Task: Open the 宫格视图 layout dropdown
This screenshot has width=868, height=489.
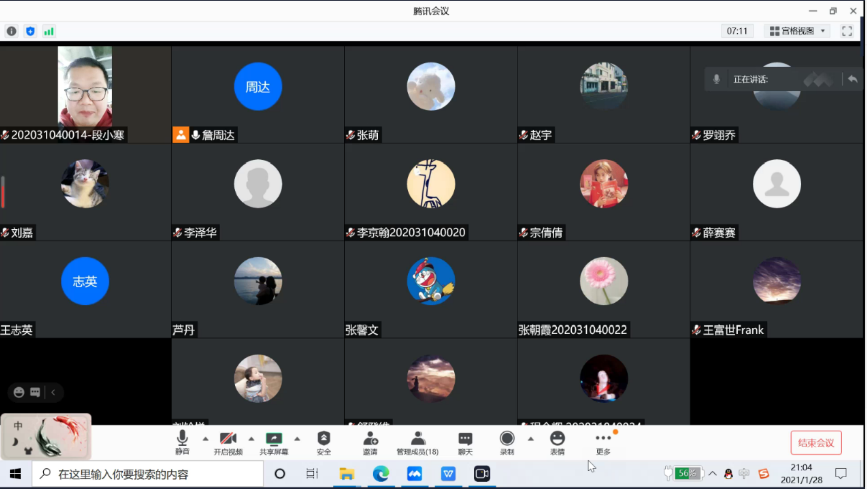Action: [x=797, y=31]
